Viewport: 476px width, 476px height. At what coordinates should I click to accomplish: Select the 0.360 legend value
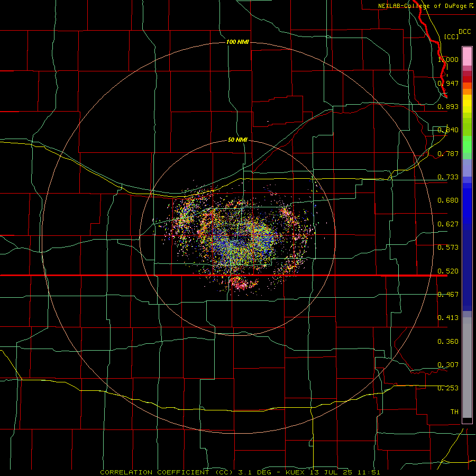pyautogui.click(x=448, y=342)
